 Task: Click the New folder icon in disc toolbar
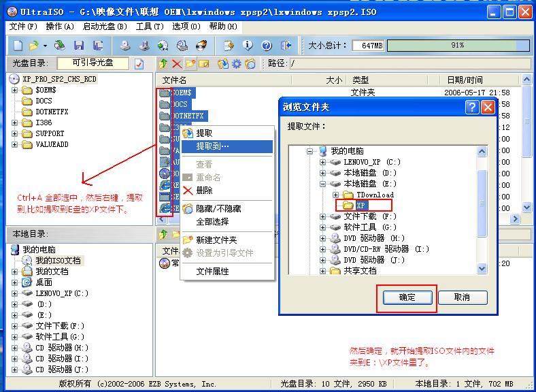[190, 63]
